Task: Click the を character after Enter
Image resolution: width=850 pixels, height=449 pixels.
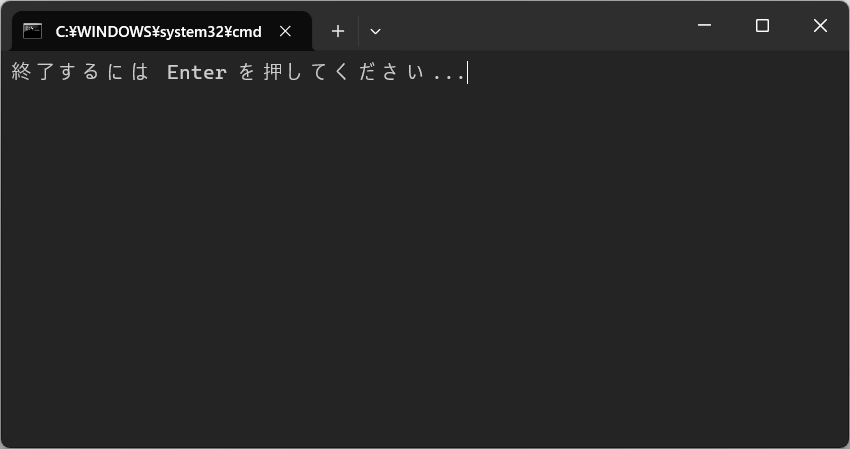Action: pos(247,72)
